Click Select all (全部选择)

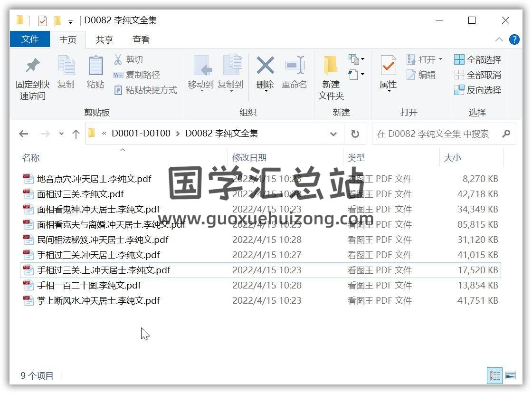[x=478, y=60]
